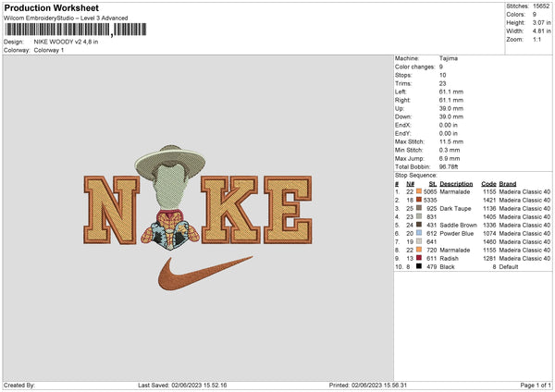Select the 'Saddle Brown' description text

pos(459,225)
